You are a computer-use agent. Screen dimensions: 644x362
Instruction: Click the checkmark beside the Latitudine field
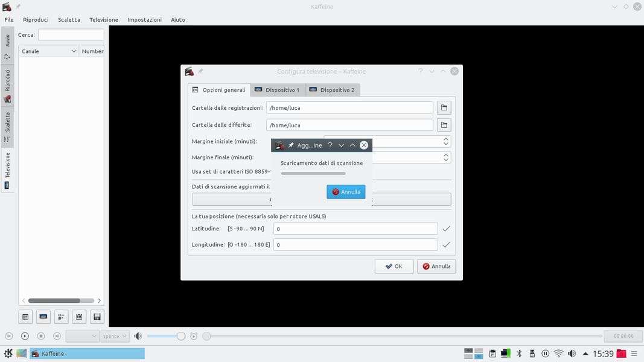(x=447, y=229)
